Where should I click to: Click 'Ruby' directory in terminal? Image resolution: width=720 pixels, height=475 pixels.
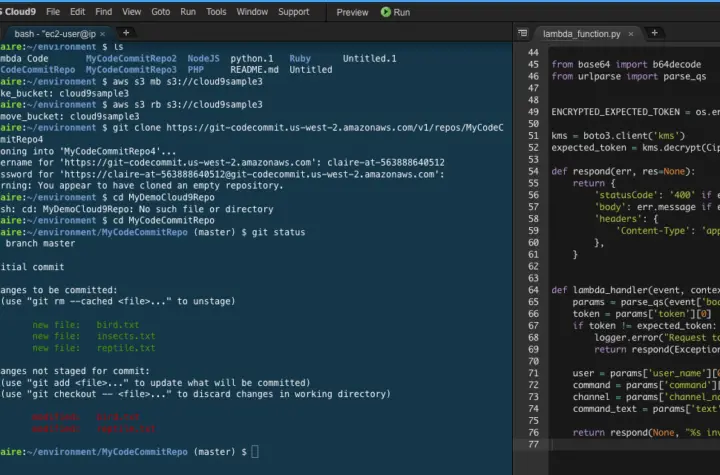(x=300, y=58)
